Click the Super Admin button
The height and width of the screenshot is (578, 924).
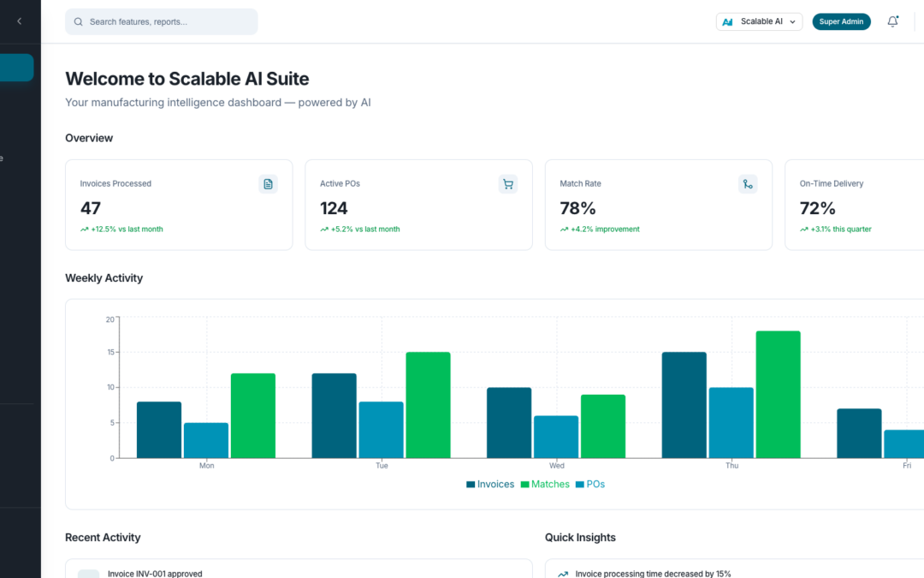pos(841,21)
